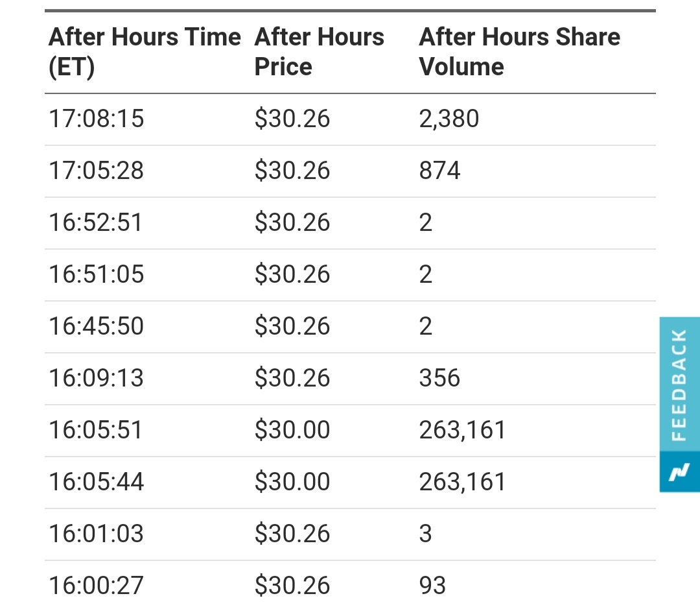Click the Nasdaq logo icon below Feedback
Screen dimensions: 700x607
tap(679, 473)
